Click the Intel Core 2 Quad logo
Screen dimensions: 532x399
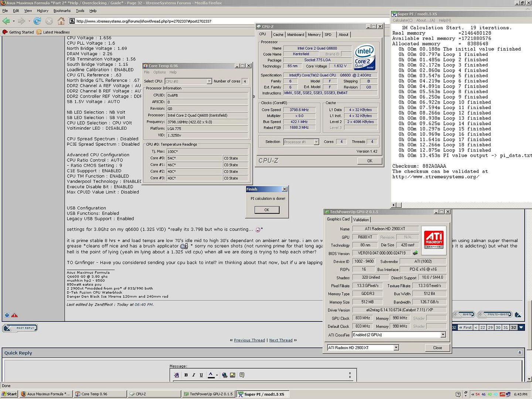coord(364,57)
